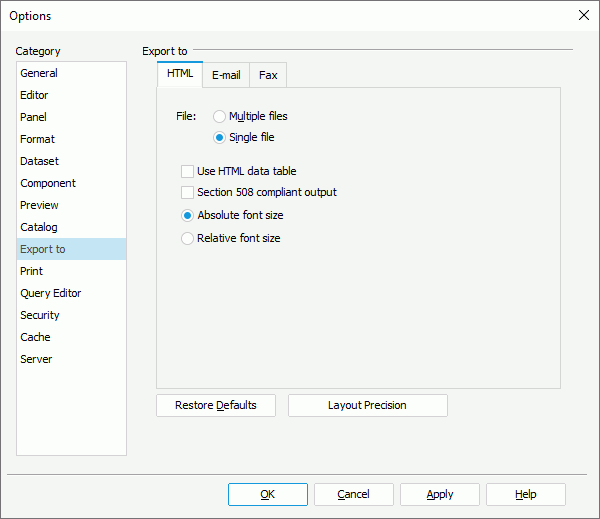Image resolution: width=600 pixels, height=519 pixels.
Task: Open Preview category settings
Action: (71, 205)
